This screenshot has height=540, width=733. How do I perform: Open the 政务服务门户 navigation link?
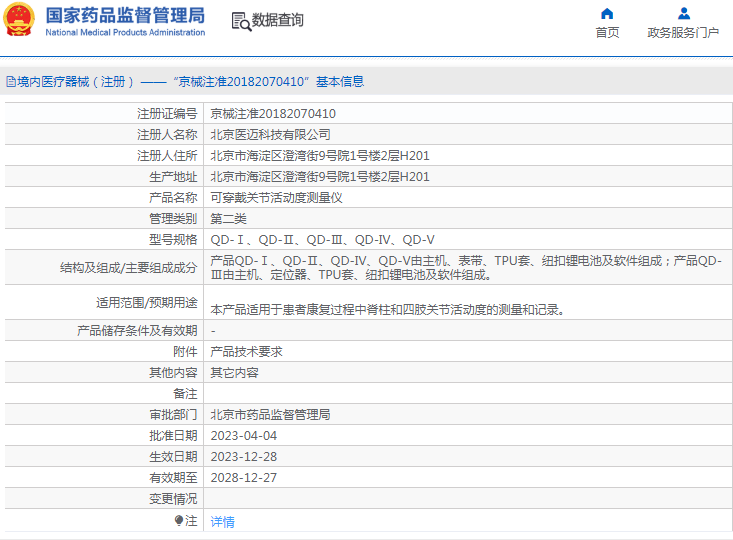pyautogui.click(x=683, y=32)
